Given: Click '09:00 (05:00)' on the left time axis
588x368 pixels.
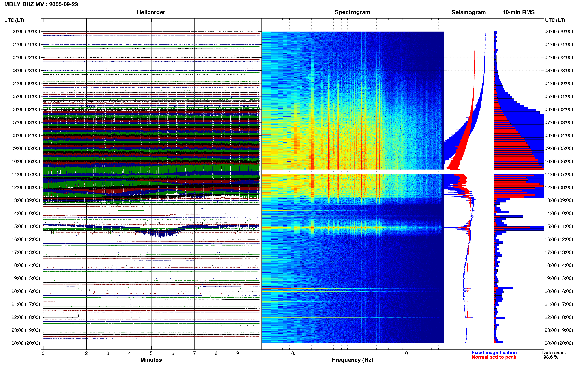Looking at the screenshot, I should (26, 148).
